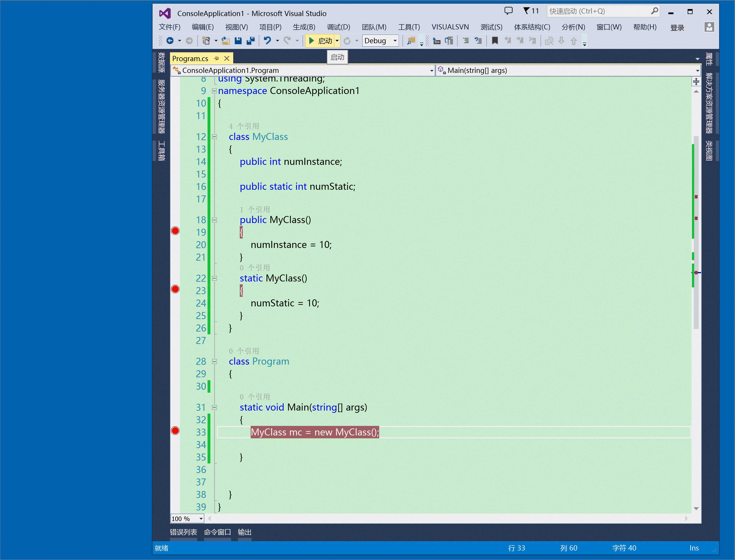Click the comment out lines icon

tap(466, 41)
